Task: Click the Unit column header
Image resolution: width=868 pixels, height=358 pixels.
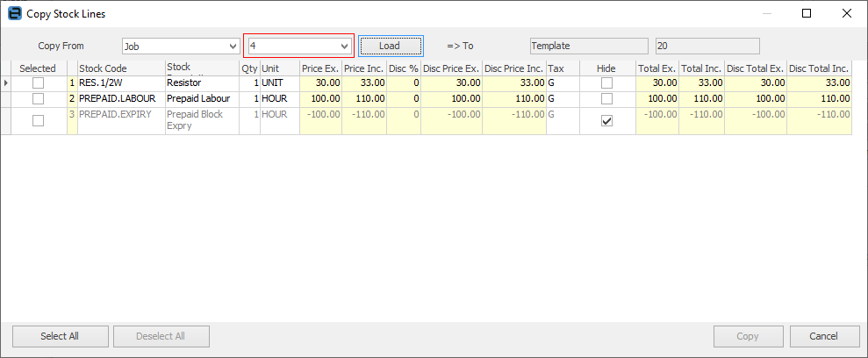Action: click(x=280, y=68)
